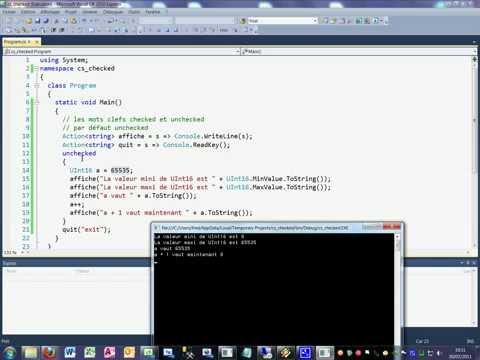Screen dimensions: 480x360
Task: Open the Générer menu
Action: (90, 12)
